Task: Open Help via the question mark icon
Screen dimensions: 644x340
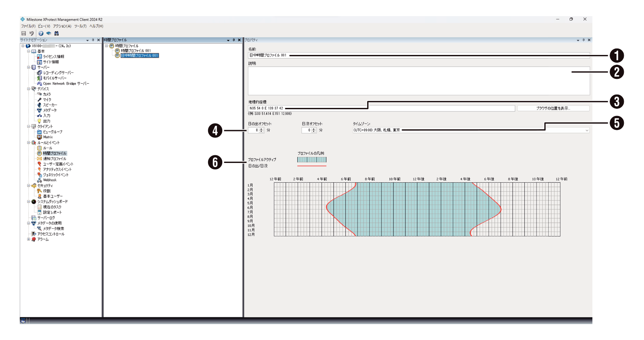Action: 41,34
